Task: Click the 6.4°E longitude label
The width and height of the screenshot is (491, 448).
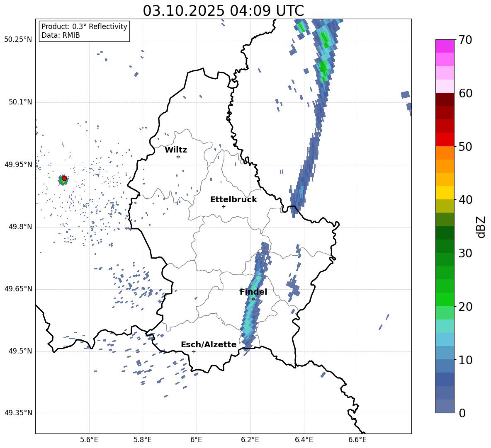Action: point(304,440)
